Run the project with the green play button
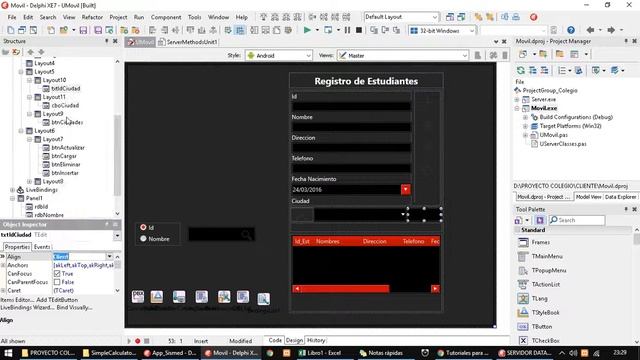640x360 pixels. 307,30
